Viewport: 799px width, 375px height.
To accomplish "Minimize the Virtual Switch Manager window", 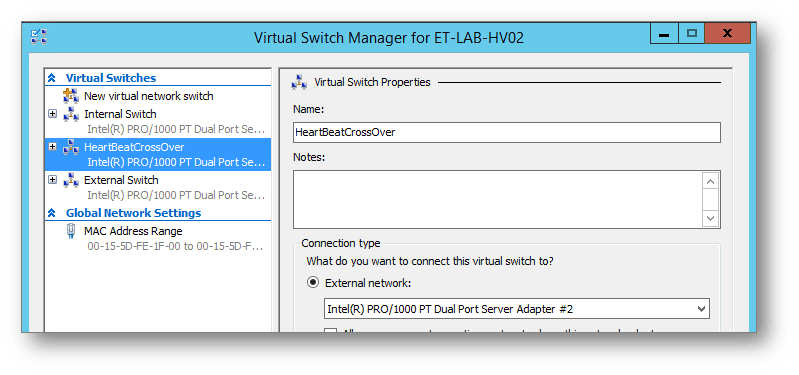I will point(664,34).
